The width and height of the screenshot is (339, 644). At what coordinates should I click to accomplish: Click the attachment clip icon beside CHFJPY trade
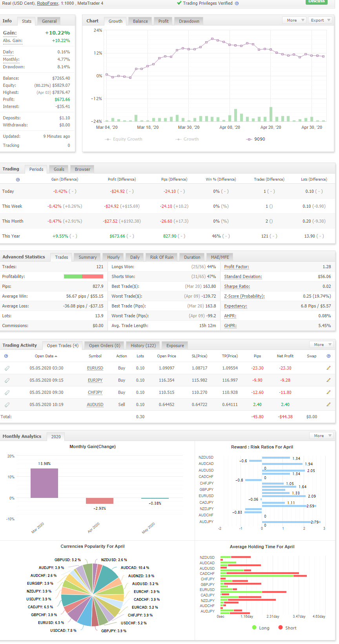click(x=7, y=393)
